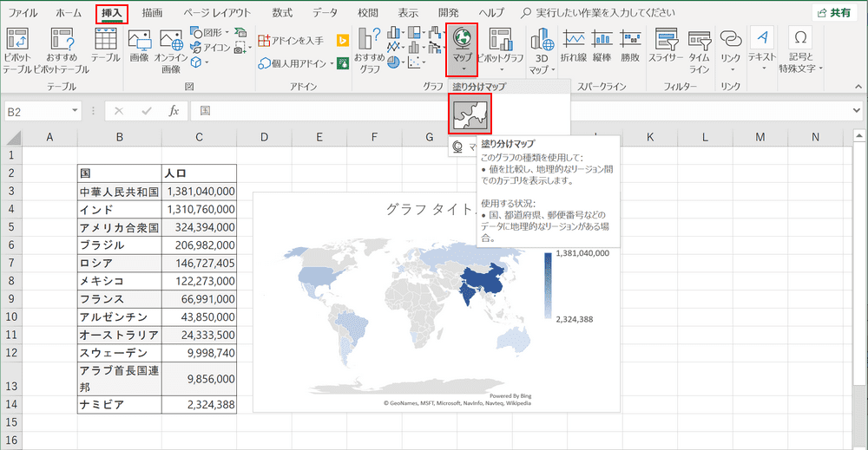Click the chart title グラフ タイトル
Image resolution: width=868 pixels, height=450 pixels.
(431, 209)
